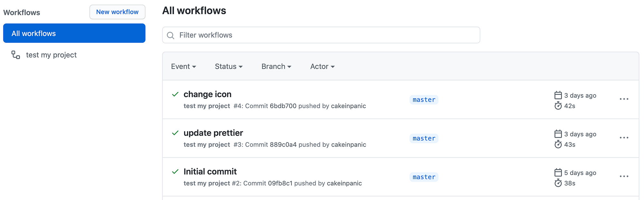Click calendar icon next to 5 days ago
This screenshot has height=200, width=644.
pyautogui.click(x=558, y=172)
